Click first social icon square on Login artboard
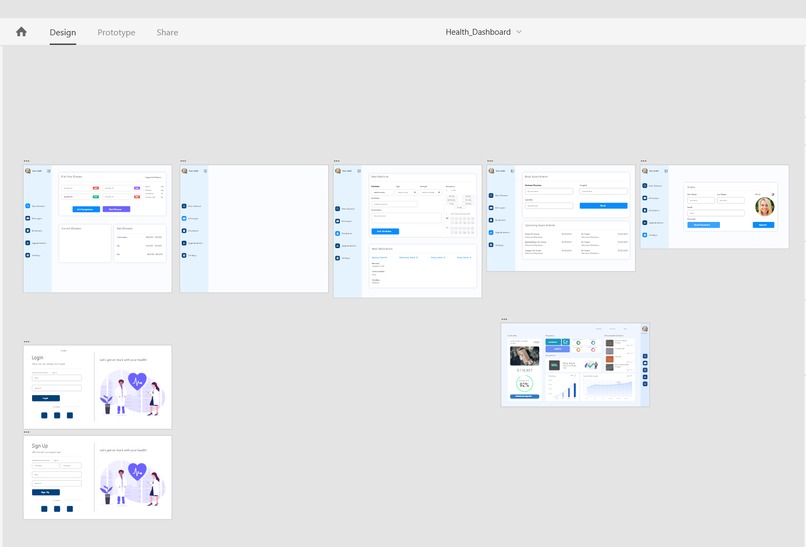The width and height of the screenshot is (806, 547). 44,415
